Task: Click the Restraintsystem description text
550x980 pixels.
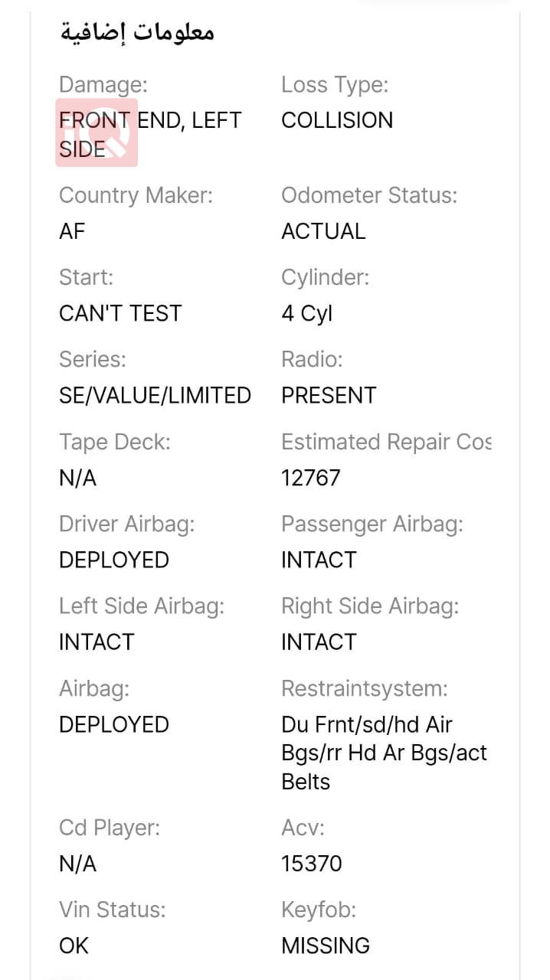Action: point(384,753)
